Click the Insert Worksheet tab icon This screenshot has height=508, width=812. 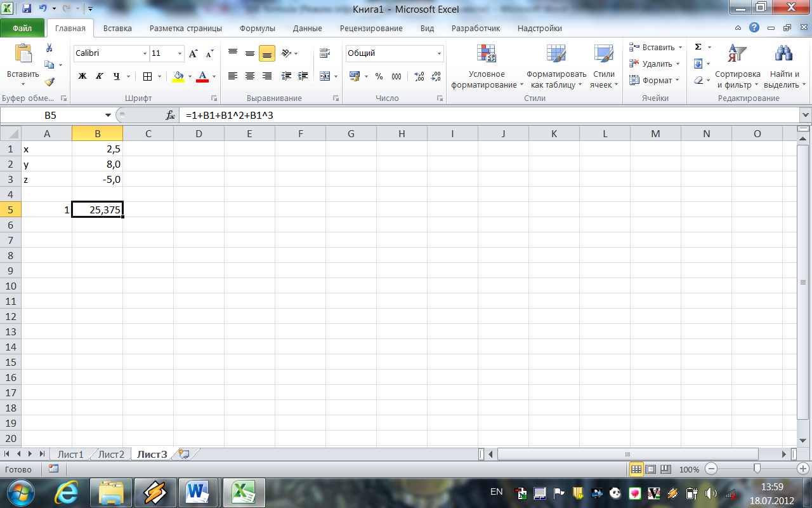click(185, 454)
